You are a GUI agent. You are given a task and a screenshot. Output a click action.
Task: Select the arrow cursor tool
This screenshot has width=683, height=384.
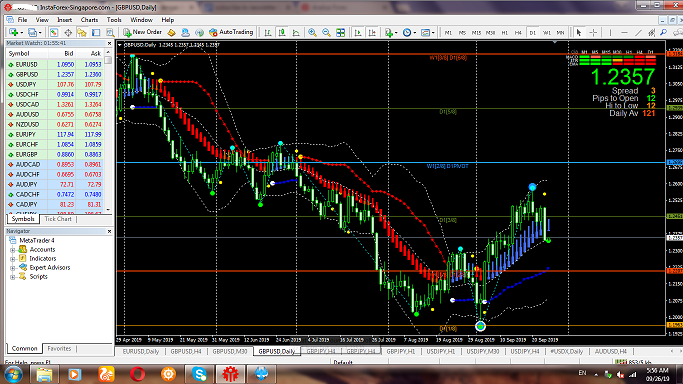click(579, 33)
